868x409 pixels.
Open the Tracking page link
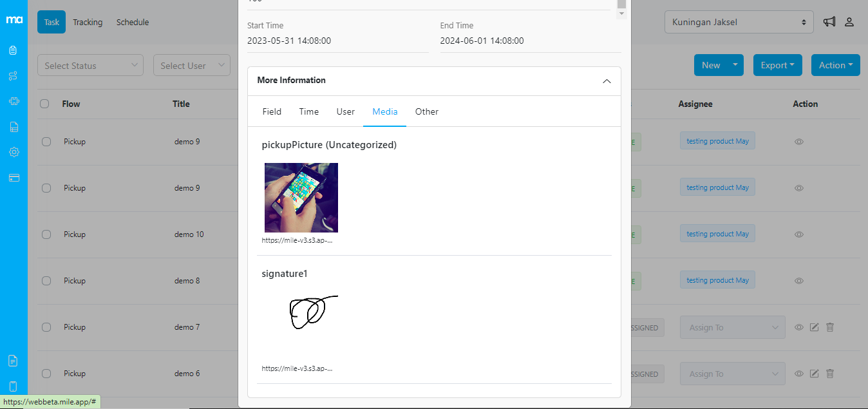point(88,22)
